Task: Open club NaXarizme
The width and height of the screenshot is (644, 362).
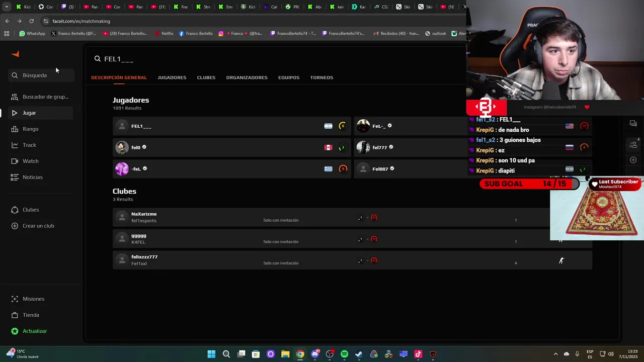Action: pos(352,217)
